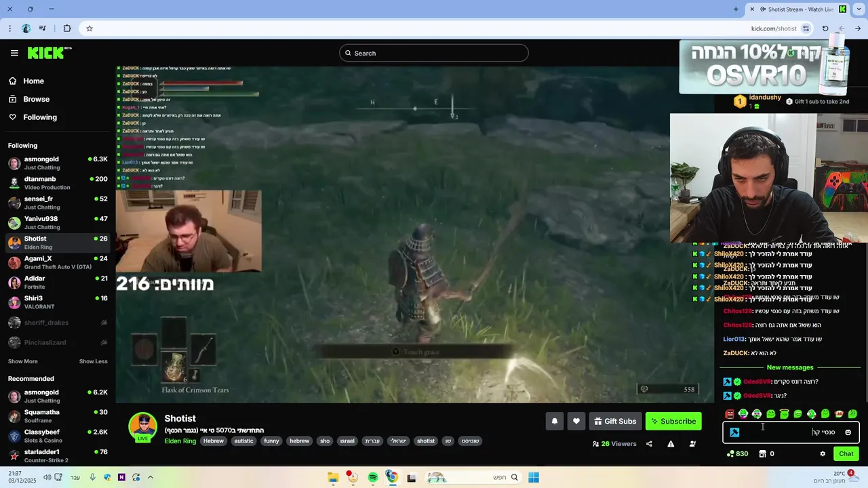Open Classybeef recommended channel
Viewport: 868px width, 488px height.
point(58,436)
